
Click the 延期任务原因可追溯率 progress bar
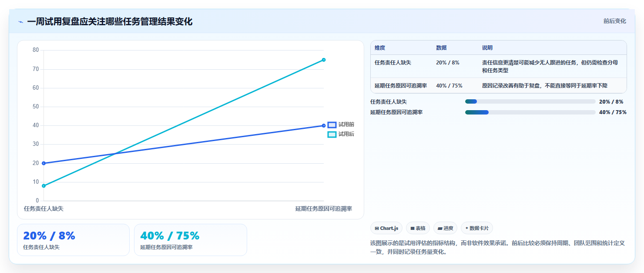(x=530, y=112)
